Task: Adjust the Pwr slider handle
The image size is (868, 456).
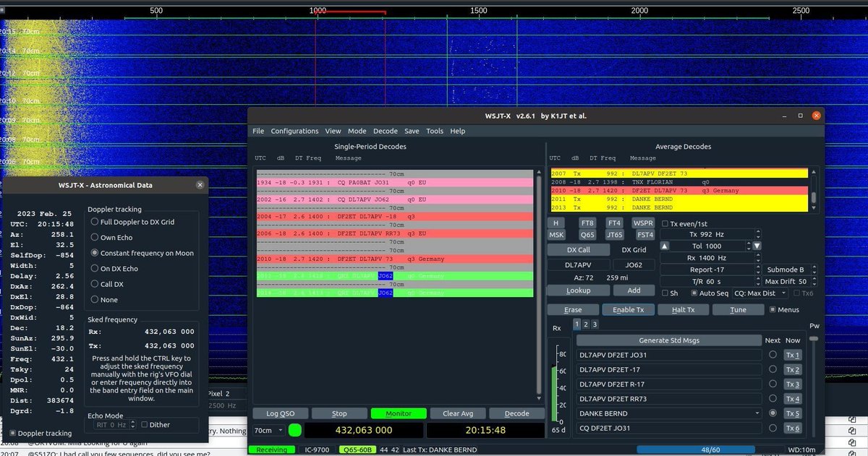Action: pyautogui.click(x=814, y=338)
